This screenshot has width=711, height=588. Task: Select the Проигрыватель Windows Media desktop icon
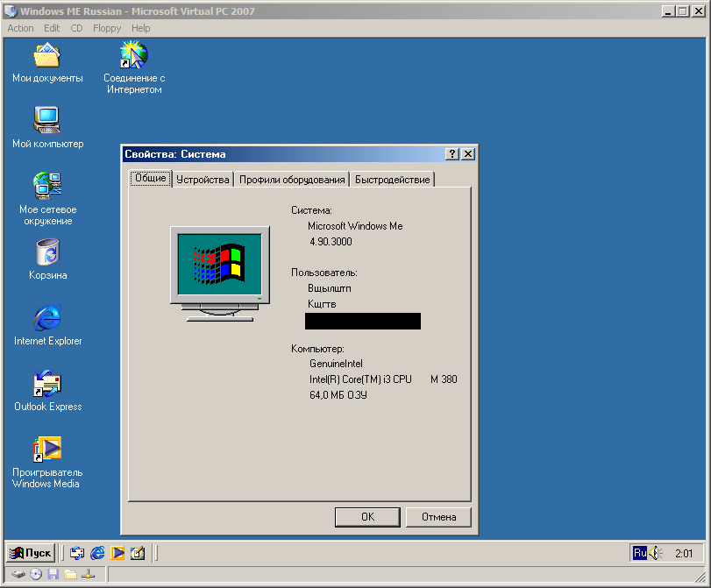coord(47,463)
